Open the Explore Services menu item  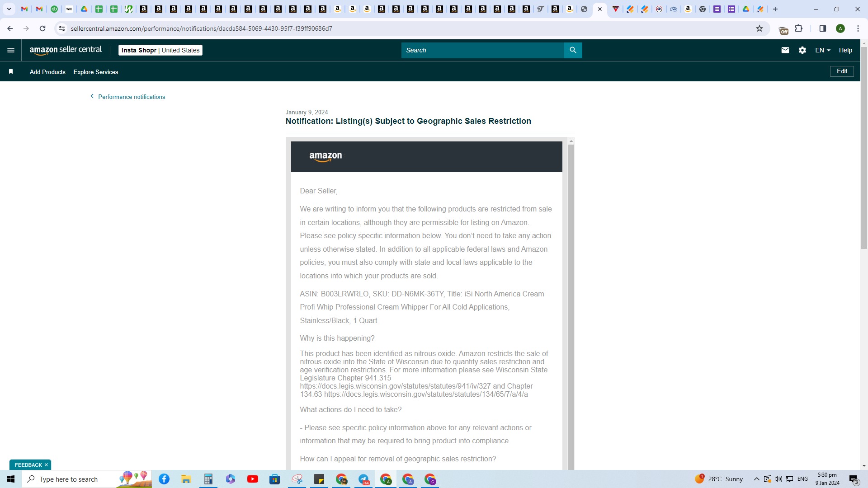(96, 72)
